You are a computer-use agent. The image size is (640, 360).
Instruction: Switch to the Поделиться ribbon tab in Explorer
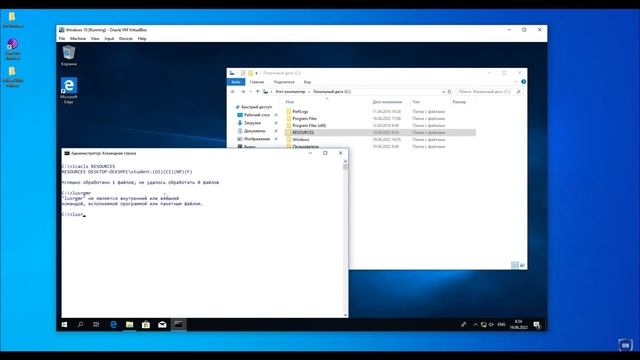coord(284,82)
